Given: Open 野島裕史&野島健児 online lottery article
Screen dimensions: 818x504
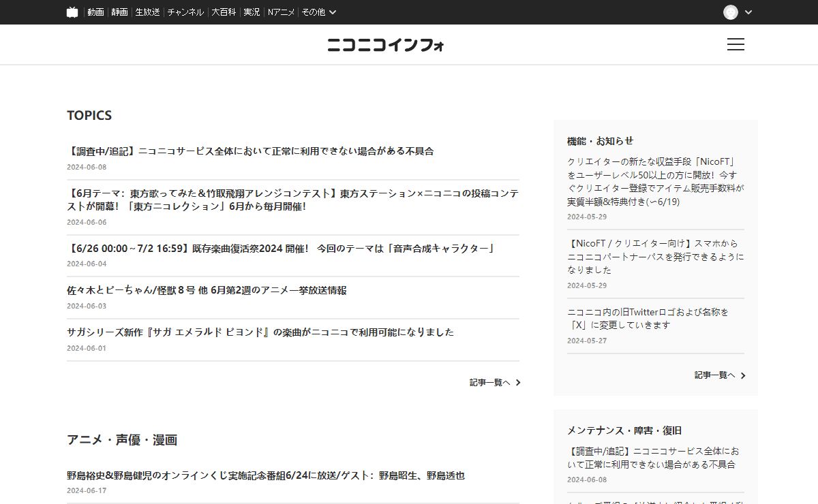Looking at the screenshot, I should (266, 475).
